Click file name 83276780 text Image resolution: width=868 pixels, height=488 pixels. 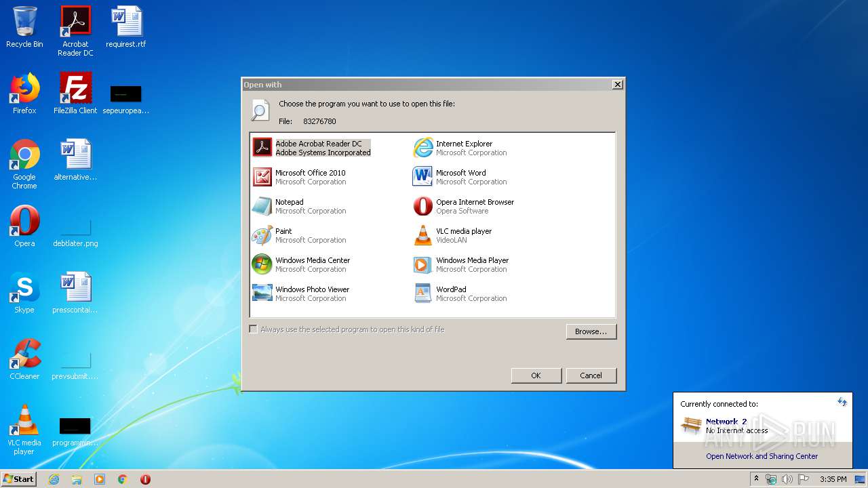319,121
